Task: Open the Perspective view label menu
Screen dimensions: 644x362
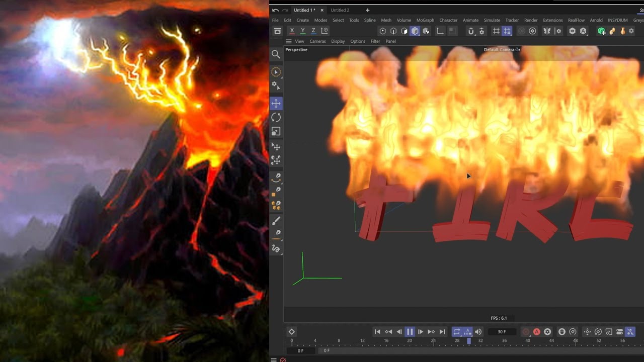Action: [296, 50]
